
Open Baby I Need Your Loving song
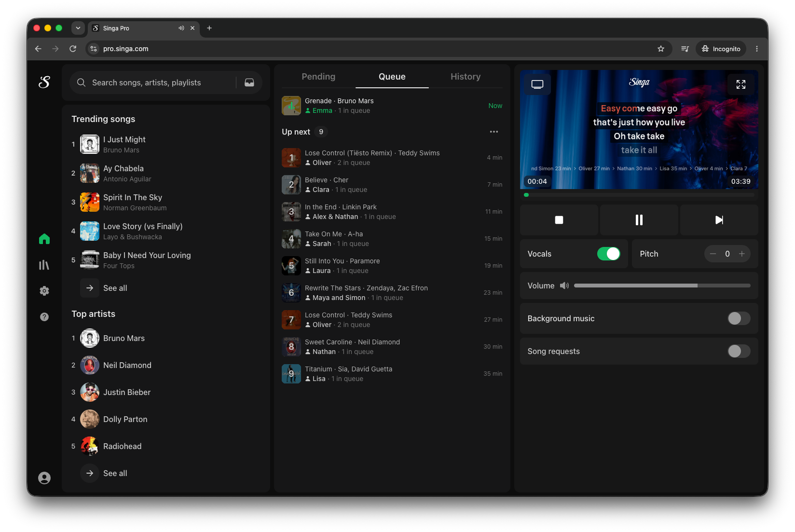[x=166, y=260]
